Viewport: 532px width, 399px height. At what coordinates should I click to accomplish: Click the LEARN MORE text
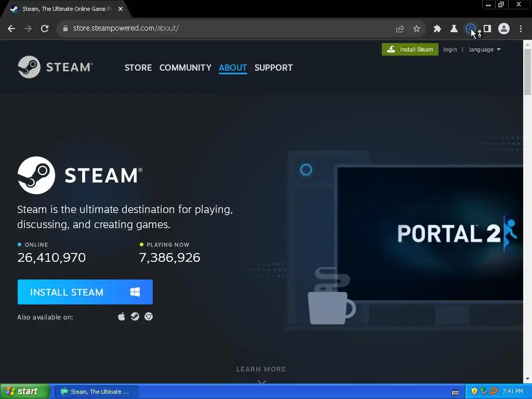coord(261,369)
